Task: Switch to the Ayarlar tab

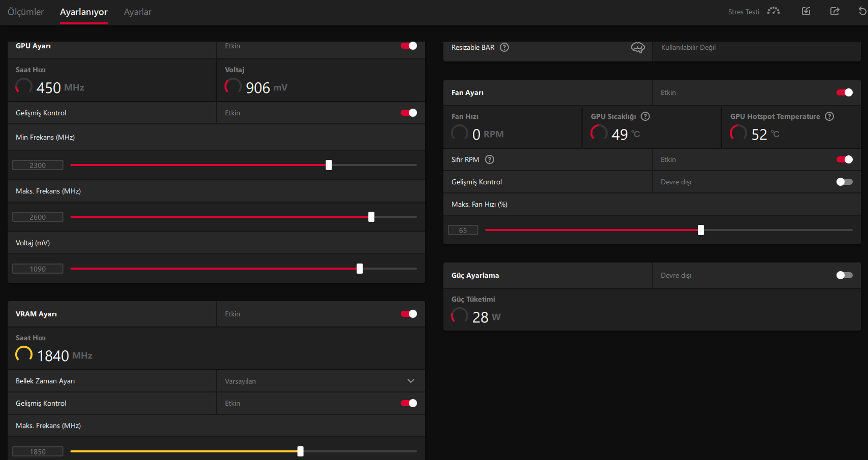Action: coord(138,12)
